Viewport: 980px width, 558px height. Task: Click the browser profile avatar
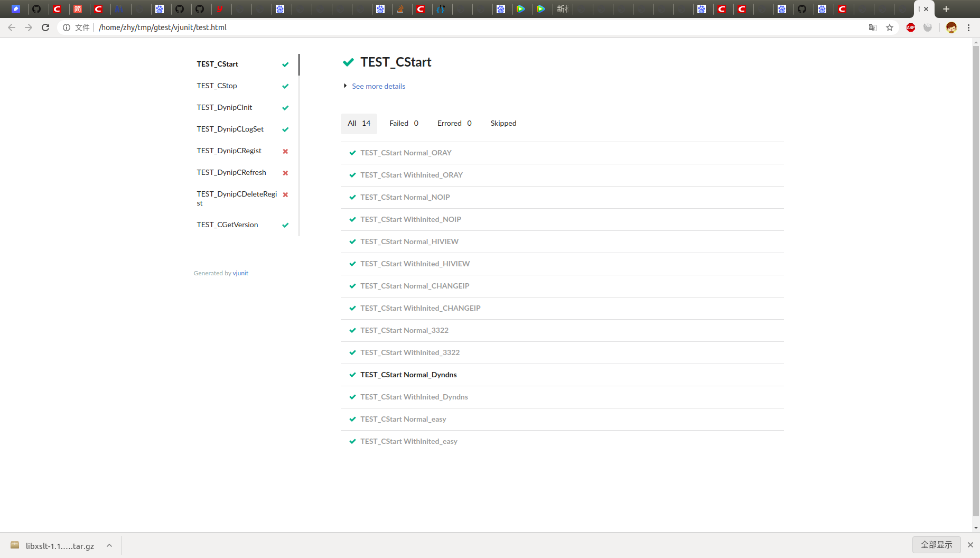tap(951, 27)
